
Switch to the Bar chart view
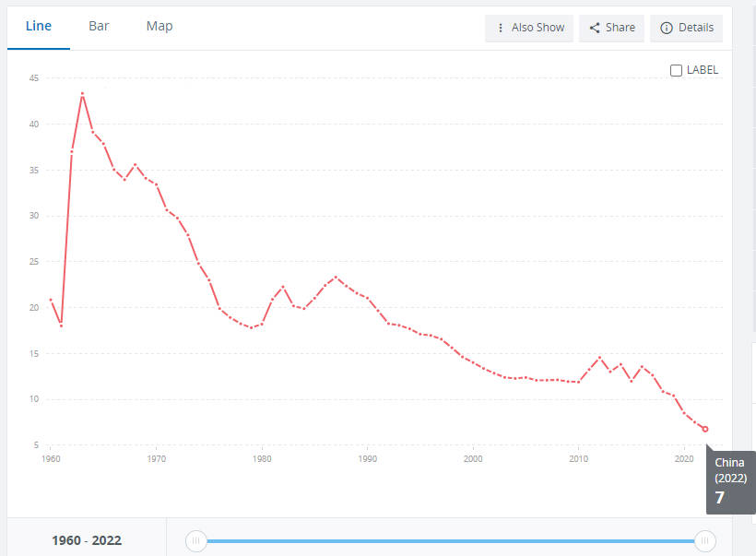coord(99,26)
